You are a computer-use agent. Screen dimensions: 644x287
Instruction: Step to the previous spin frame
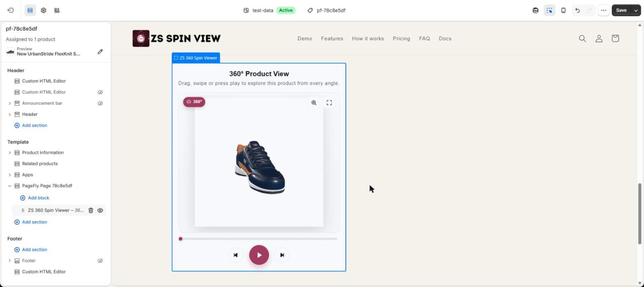point(236,255)
